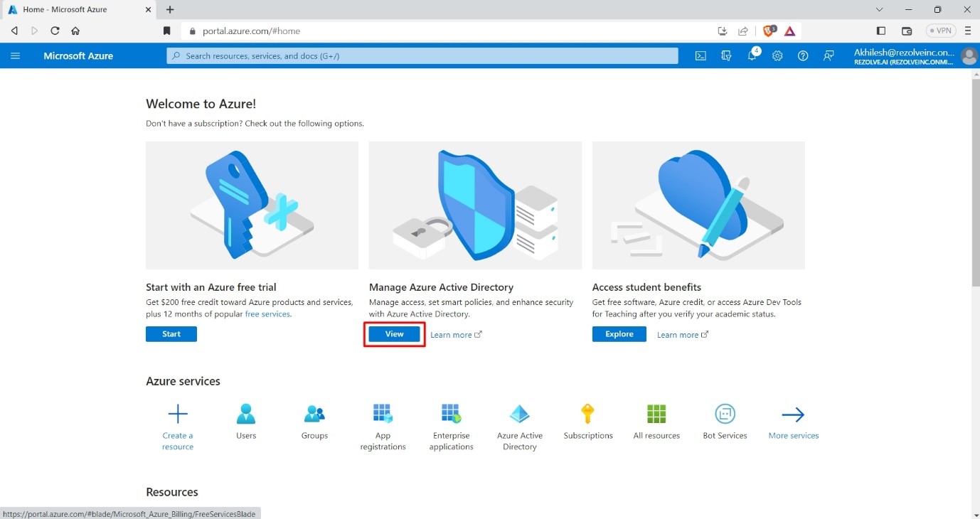
Task: Open Brave Wallet icon
Action: [x=907, y=31]
